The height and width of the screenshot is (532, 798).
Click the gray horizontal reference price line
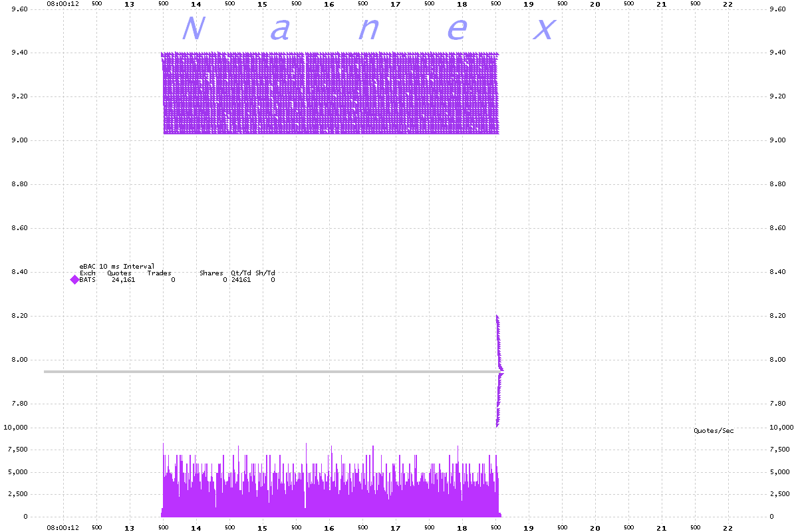click(x=271, y=372)
